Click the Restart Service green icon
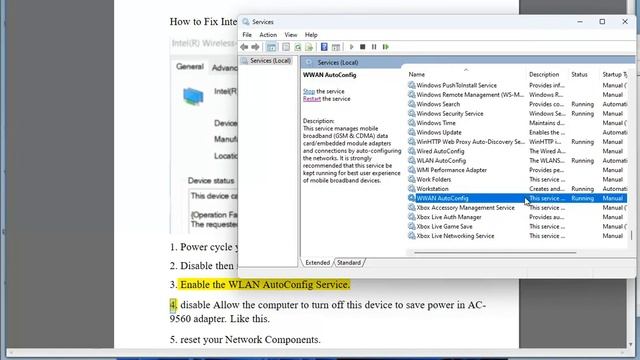This screenshot has height=360, width=640. pyautogui.click(x=386, y=47)
